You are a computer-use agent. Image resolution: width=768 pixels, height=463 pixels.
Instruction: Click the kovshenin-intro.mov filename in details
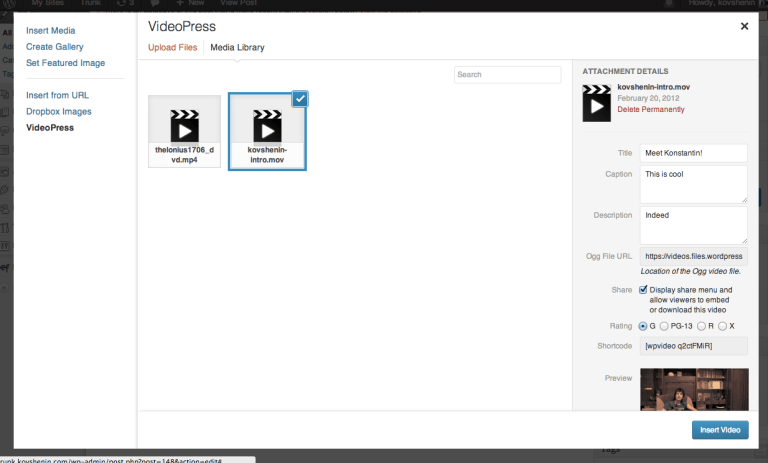pyautogui.click(x=653, y=87)
